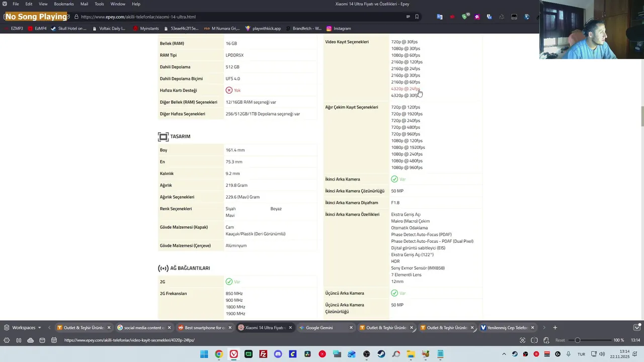The width and height of the screenshot is (644, 362).
Task: Click the translate extension icon
Action: pyautogui.click(x=440, y=17)
